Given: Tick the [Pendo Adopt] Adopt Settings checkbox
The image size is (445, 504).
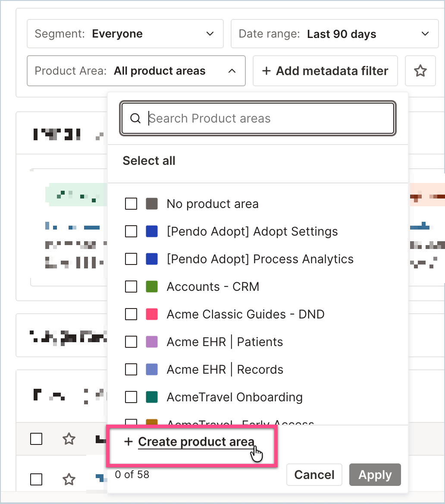Looking at the screenshot, I should (131, 231).
